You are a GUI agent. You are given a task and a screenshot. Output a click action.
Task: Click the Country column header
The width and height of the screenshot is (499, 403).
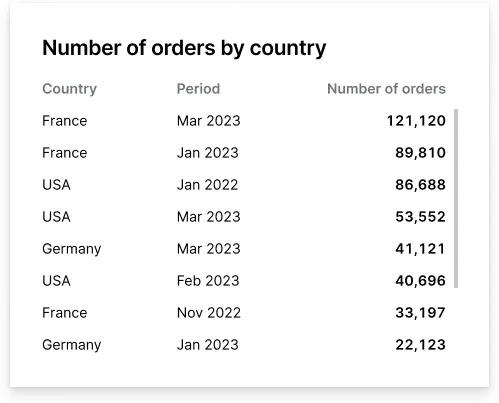click(x=69, y=89)
